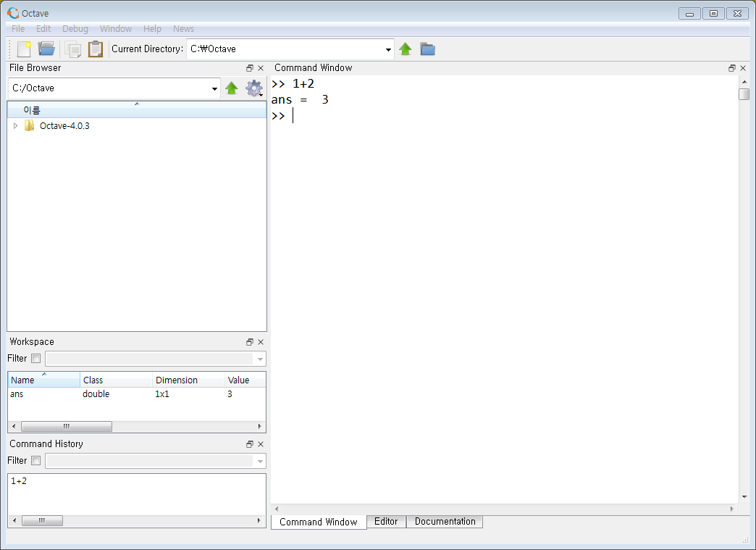Click the Open File folder icon
This screenshot has height=550, width=756.
click(46, 49)
